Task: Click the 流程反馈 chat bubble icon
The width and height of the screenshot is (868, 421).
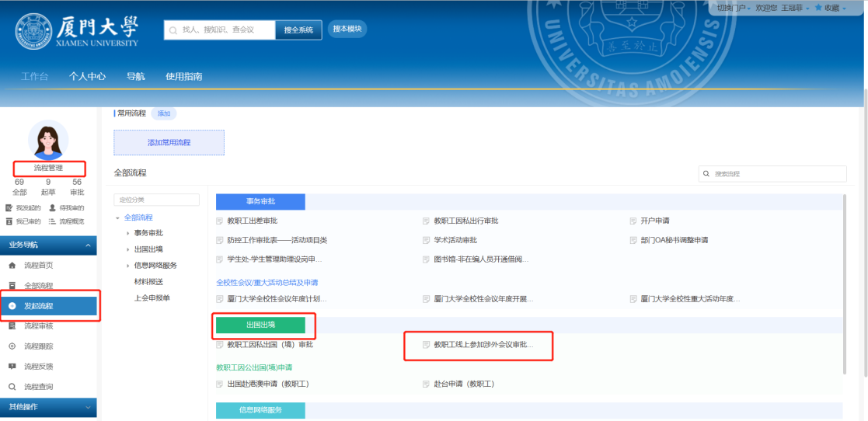Action: [12, 367]
